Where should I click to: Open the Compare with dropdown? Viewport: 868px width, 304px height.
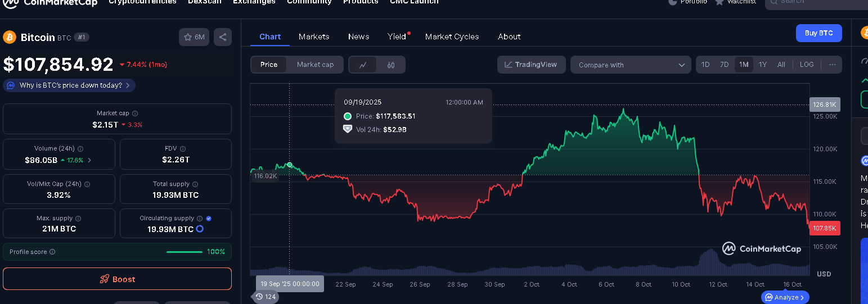coord(631,65)
